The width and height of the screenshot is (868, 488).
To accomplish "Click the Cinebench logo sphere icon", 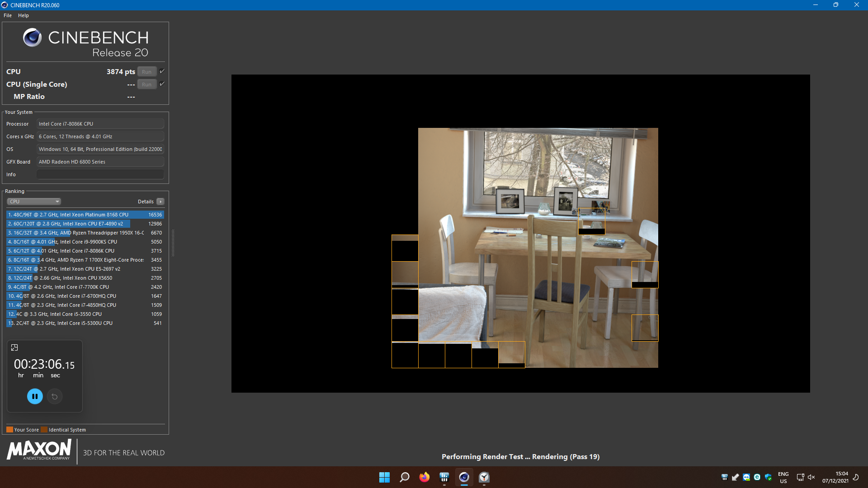I will 32,38.
